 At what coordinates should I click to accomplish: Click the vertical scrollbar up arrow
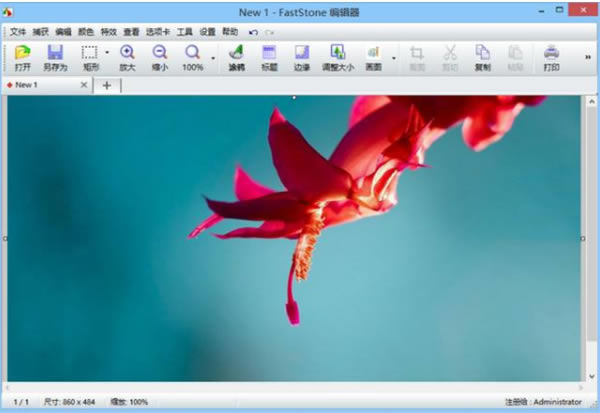pyautogui.click(x=592, y=102)
